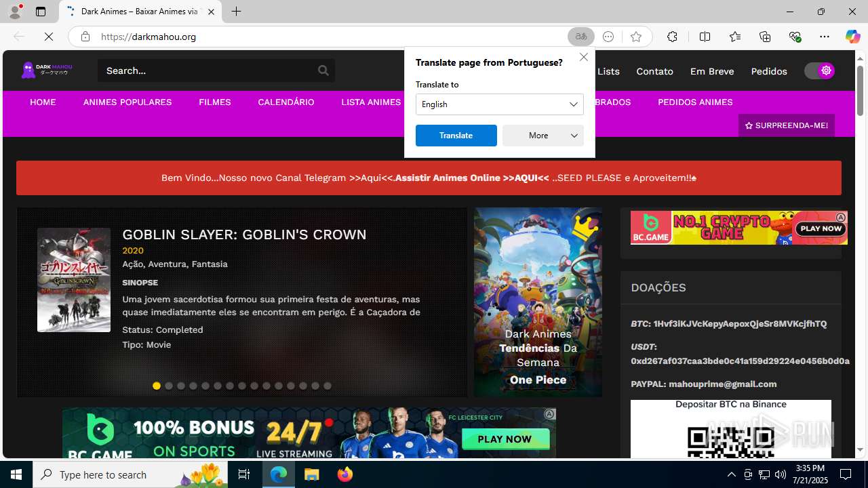Click the SURPREENDA-ME! button
Screen dimensions: 868x488
[x=787, y=125]
